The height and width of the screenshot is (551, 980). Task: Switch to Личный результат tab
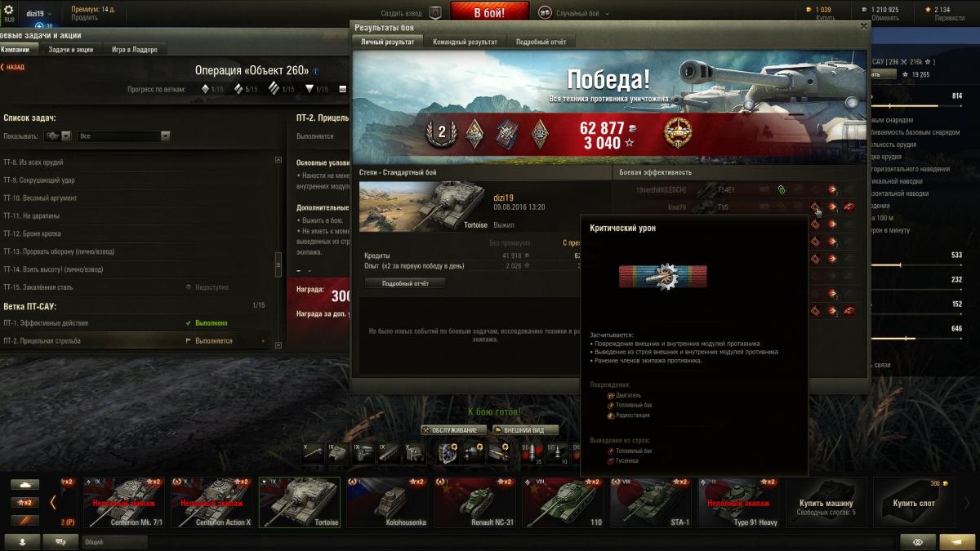[388, 42]
